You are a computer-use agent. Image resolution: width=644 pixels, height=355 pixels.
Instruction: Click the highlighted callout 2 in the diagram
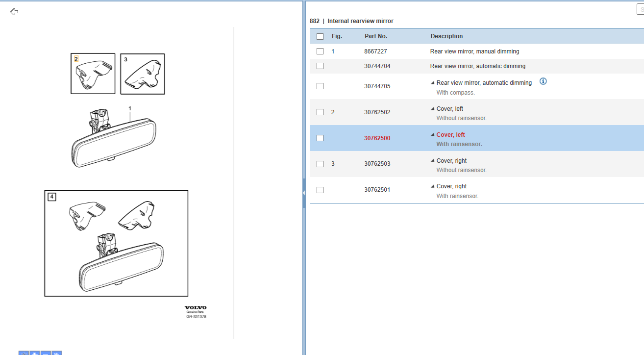[76, 59]
